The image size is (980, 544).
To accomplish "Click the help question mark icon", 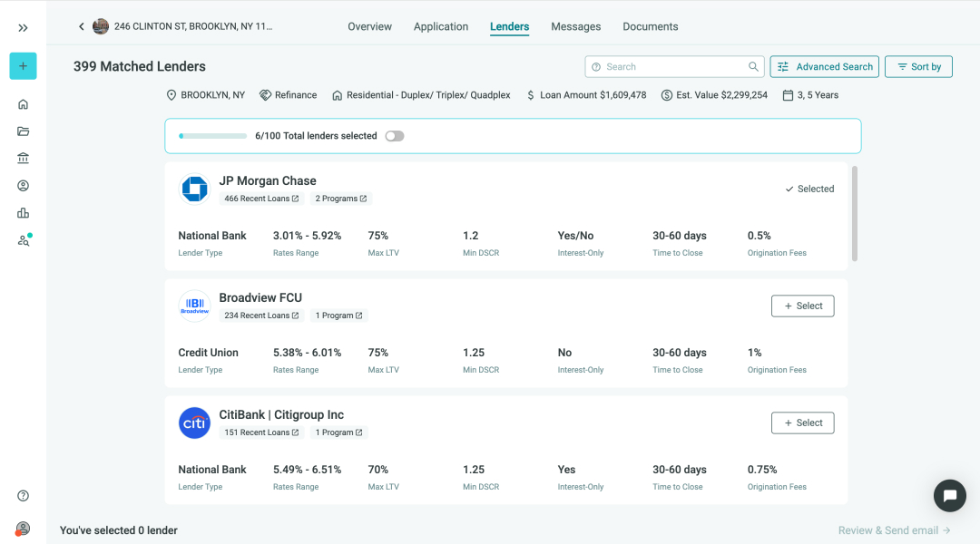I will point(23,496).
